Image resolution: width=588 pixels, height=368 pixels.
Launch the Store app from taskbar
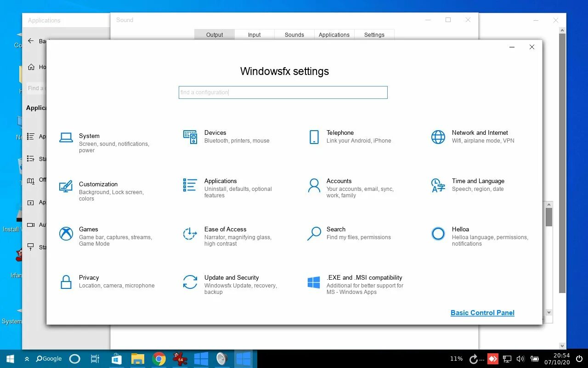point(117,359)
